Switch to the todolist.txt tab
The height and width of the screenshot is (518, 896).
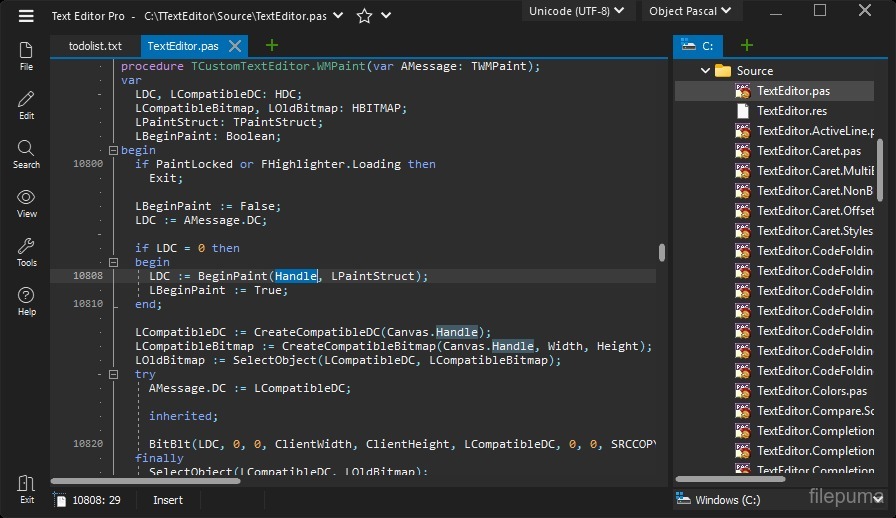point(95,46)
